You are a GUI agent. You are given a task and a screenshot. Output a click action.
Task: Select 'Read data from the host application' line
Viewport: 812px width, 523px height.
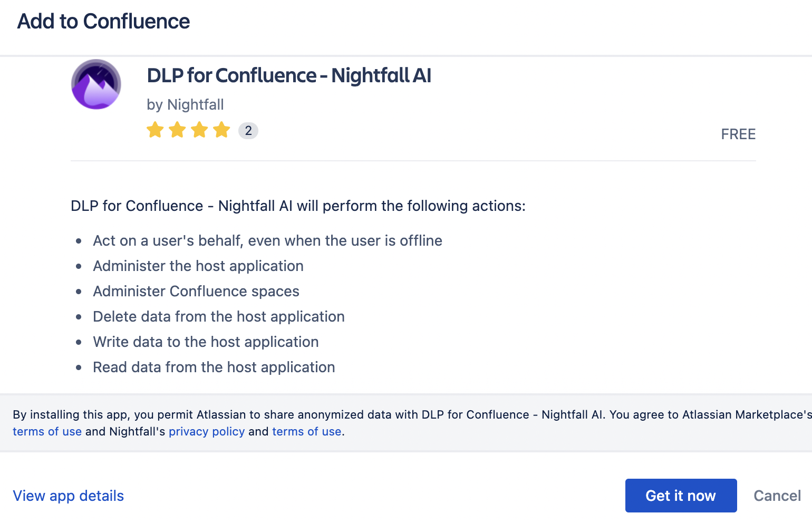(214, 367)
